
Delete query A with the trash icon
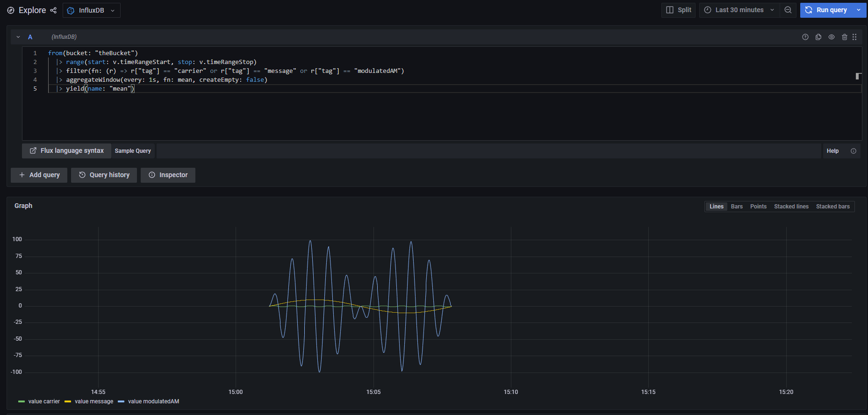pyautogui.click(x=844, y=37)
